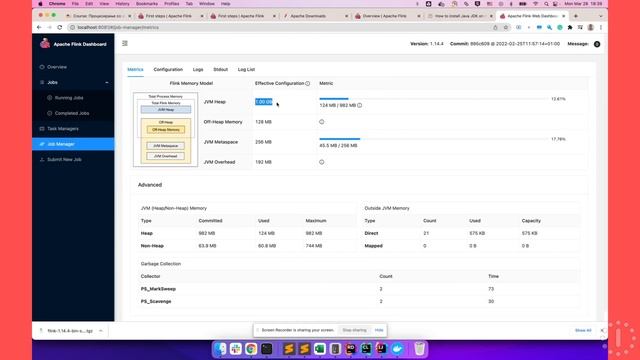The height and width of the screenshot is (360, 640).
Task: Click the Mapped row in Outside JVM Memory
Action: tap(471, 246)
